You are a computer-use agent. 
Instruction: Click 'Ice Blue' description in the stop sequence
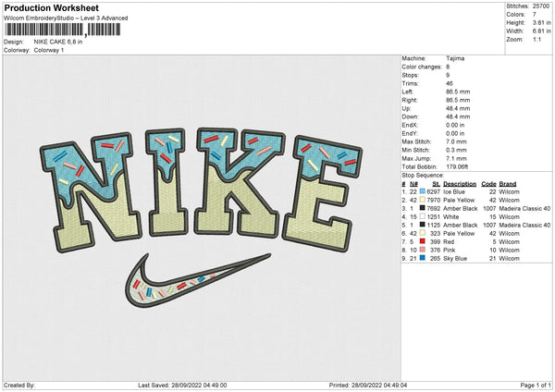[454, 191]
